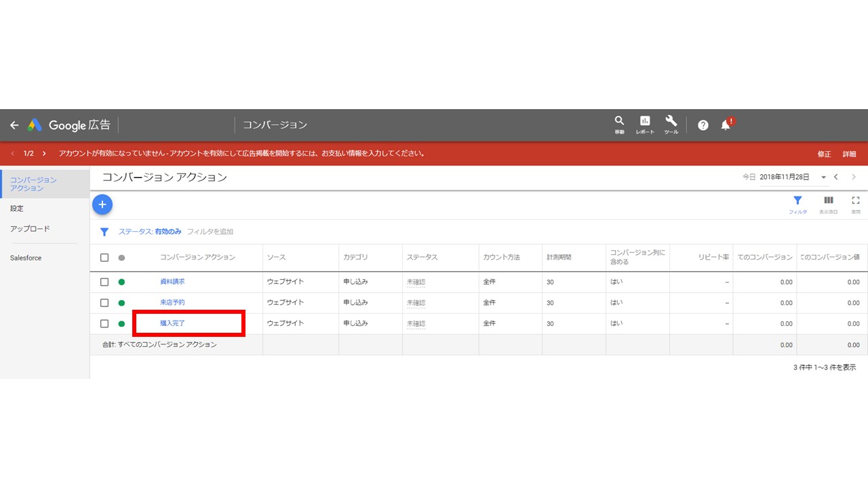Image resolution: width=868 pixels, height=488 pixels.
Task: Sort by 計測期間 column header
Action: 559,258
